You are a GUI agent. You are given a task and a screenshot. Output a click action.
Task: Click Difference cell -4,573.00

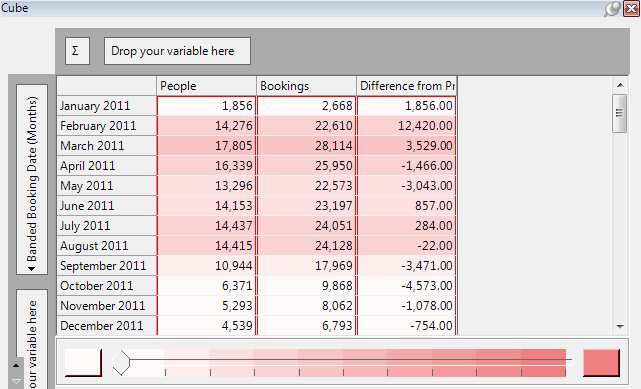(x=407, y=286)
